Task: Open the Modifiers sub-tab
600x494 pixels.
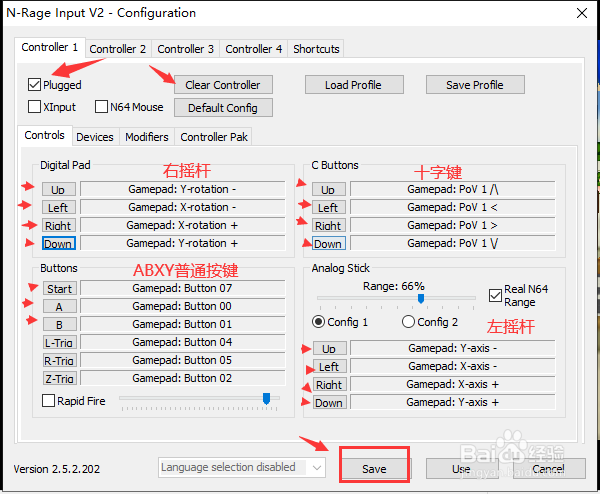Action: [x=147, y=137]
